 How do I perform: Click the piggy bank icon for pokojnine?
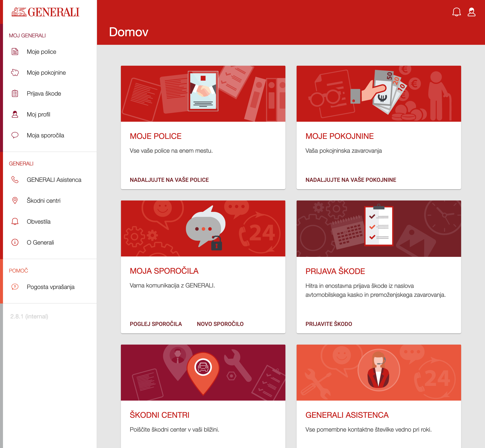tap(15, 72)
